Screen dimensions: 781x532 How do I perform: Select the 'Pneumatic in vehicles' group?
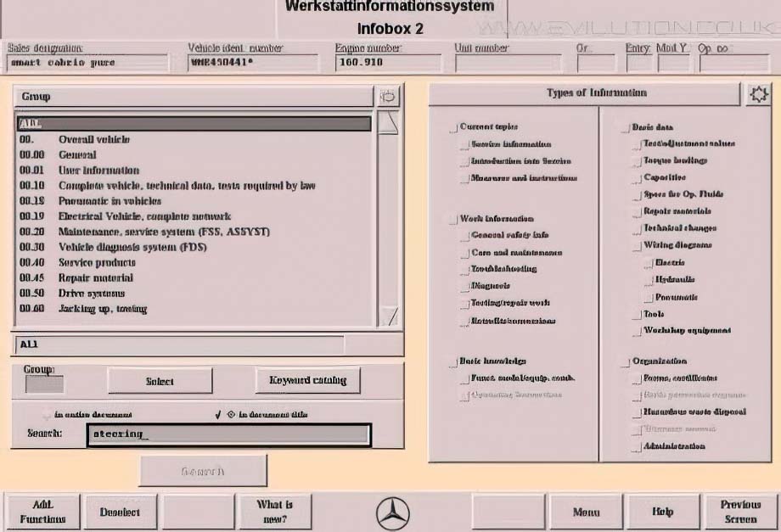[x=194, y=202]
